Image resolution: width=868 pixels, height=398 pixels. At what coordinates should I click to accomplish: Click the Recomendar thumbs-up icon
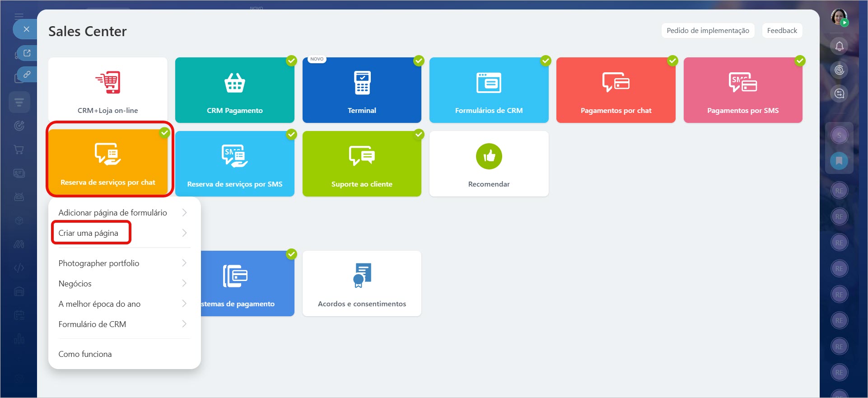coord(489,156)
